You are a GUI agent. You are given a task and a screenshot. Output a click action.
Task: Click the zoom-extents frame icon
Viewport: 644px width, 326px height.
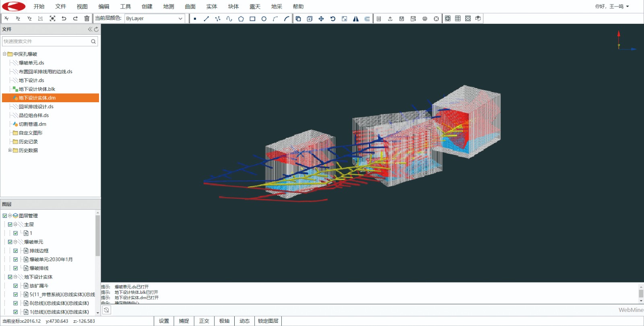click(x=52, y=19)
